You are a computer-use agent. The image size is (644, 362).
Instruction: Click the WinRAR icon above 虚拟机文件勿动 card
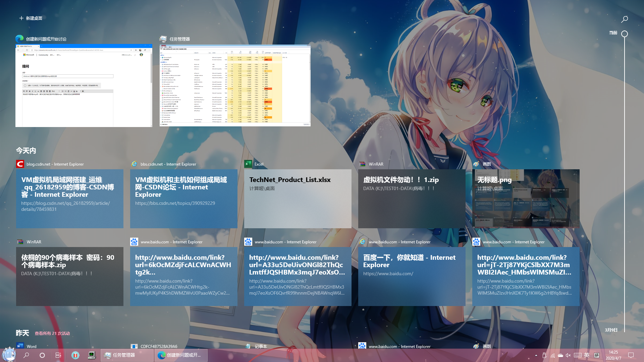pyautogui.click(x=362, y=164)
